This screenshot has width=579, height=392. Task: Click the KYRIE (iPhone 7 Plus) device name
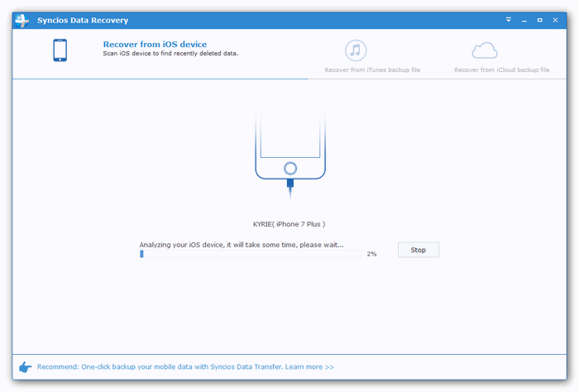tap(289, 224)
